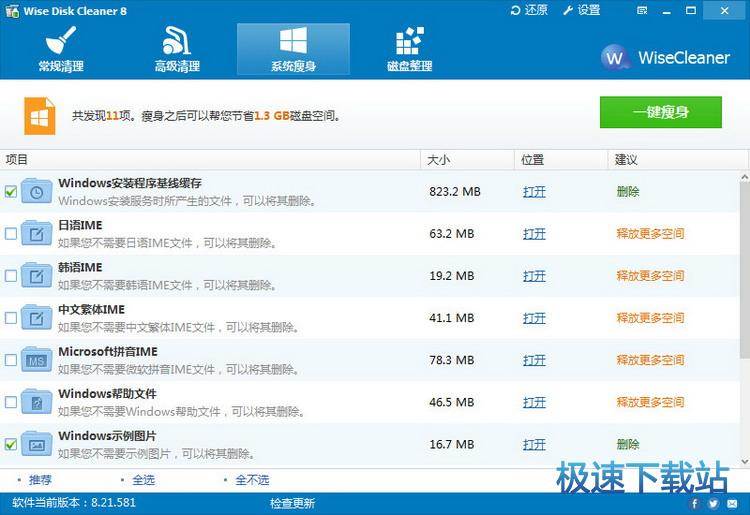Click the scrollbar up arrow
The image size is (750, 515).
745,177
